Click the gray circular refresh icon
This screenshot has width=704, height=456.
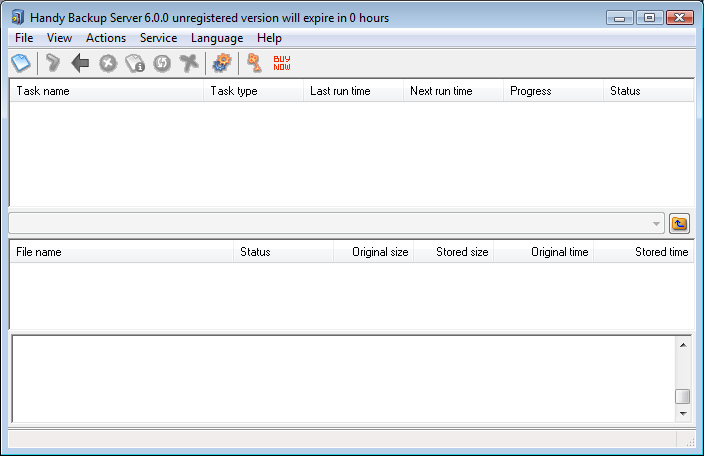[162, 63]
